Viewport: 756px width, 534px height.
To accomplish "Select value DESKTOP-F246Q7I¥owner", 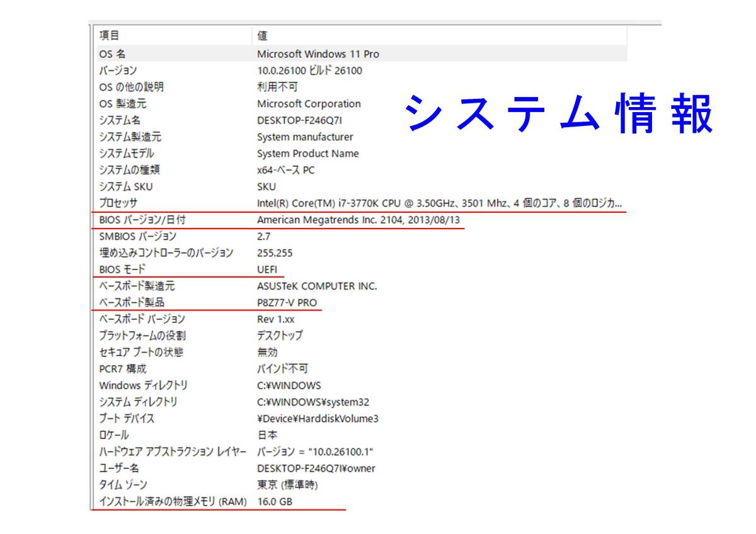I will click(316, 469).
